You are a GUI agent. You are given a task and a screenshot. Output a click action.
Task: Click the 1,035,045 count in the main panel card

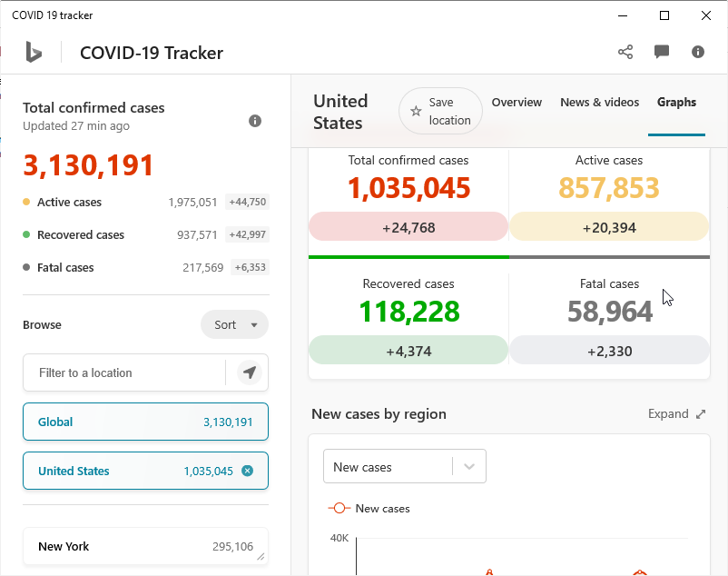[x=409, y=188]
